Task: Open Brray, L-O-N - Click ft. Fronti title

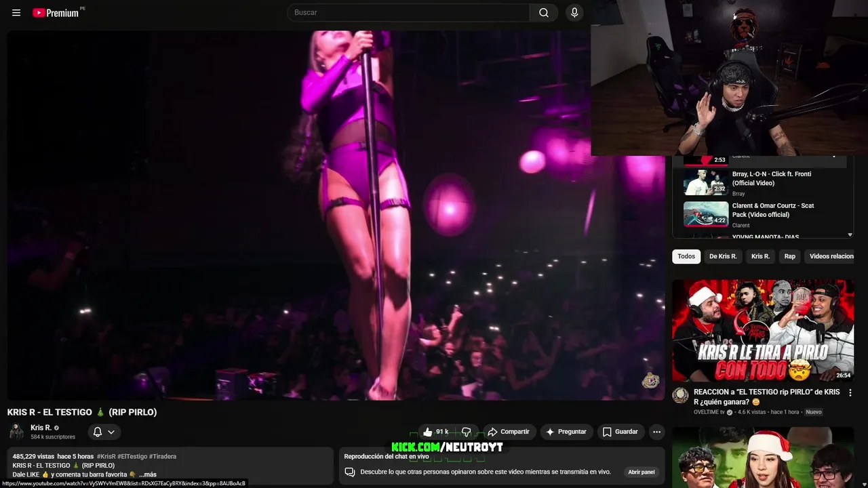Action: 772,178
